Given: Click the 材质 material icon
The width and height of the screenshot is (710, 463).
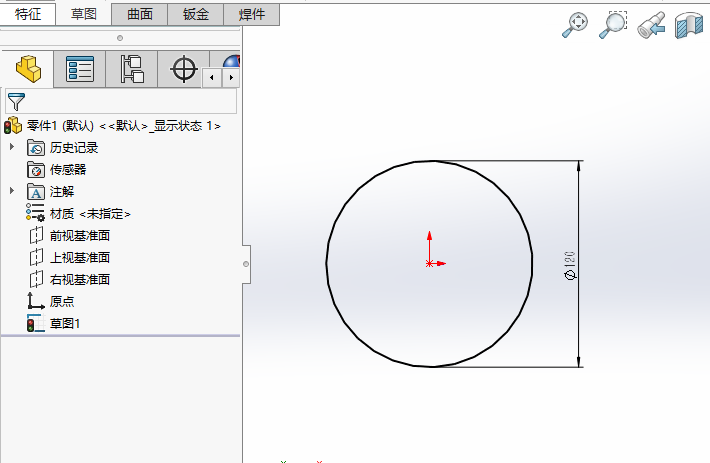Looking at the screenshot, I should [35, 212].
